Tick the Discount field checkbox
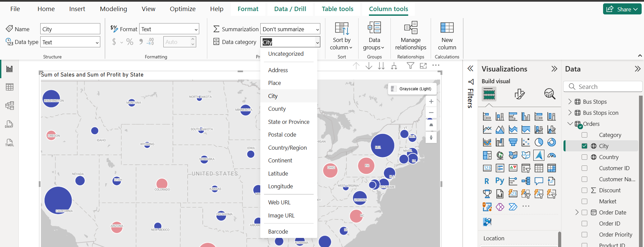The image size is (644, 247). 584,190
